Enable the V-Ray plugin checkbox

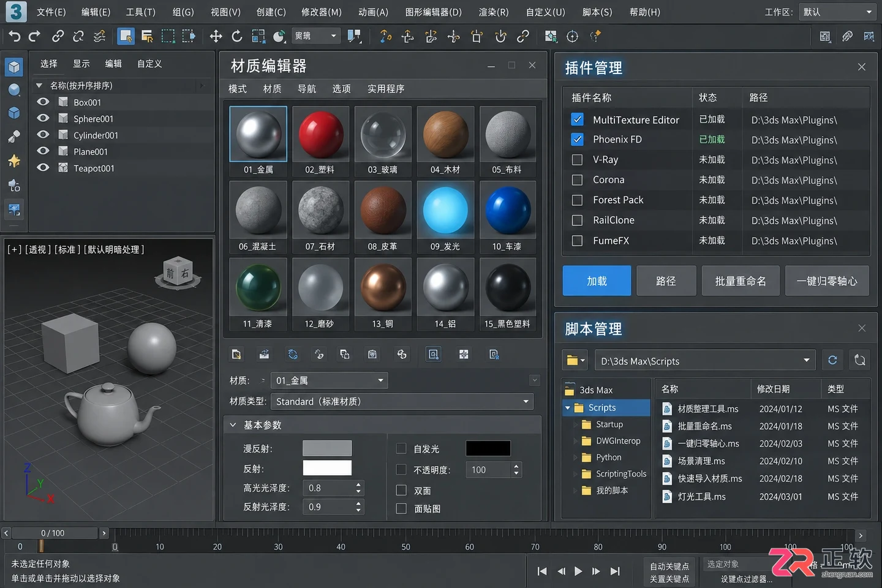577,160
